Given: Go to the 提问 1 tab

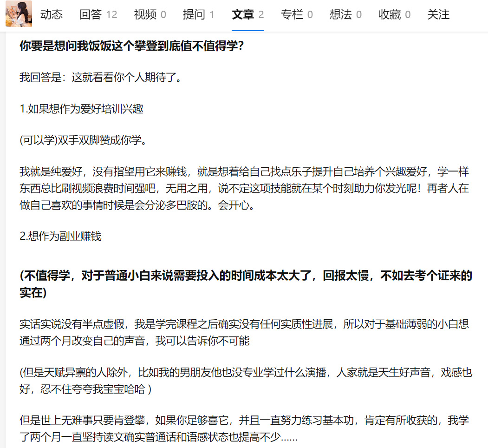Looking at the screenshot, I should [199, 15].
